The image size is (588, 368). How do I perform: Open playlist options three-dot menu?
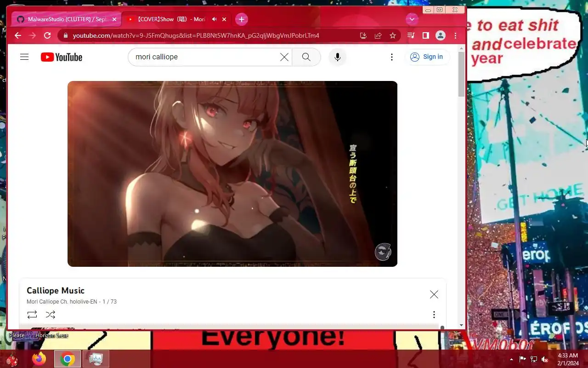click(x=434, y=315)
